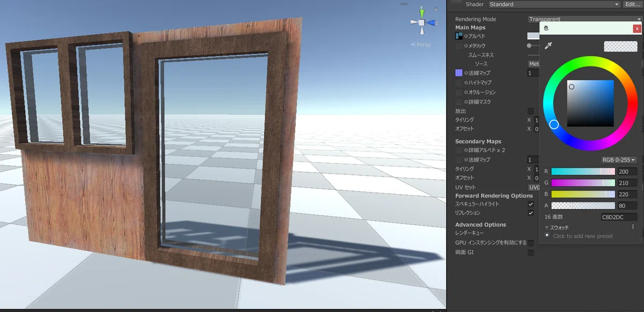Open the Shader Standard dropdown

click(x=554, y=4)
